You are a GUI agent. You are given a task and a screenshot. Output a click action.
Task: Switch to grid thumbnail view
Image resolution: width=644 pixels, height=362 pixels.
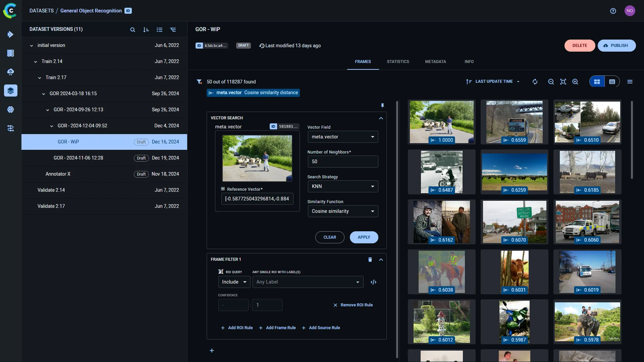597,82
